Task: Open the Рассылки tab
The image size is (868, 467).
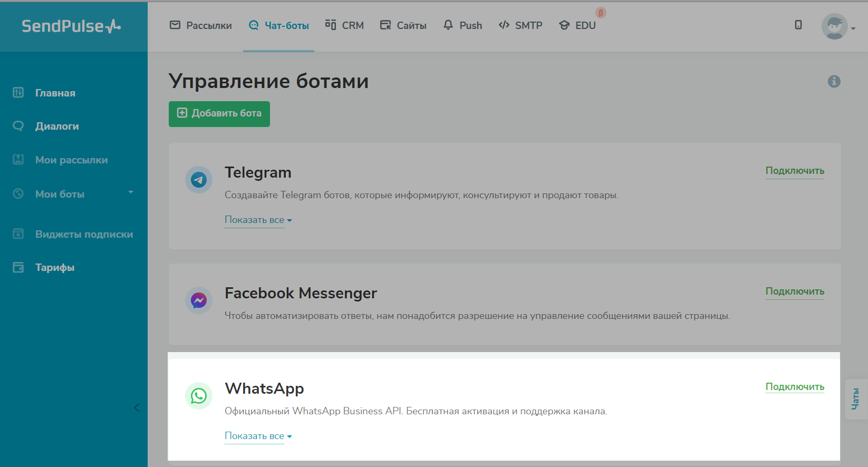Action: click(x=200, y=25)
